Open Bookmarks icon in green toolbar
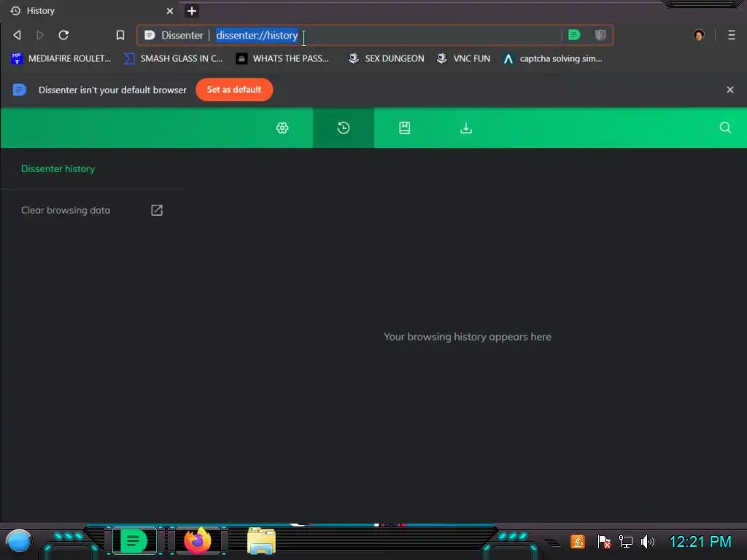The width and height of the screenshot is (747, 560). (404, 128)
